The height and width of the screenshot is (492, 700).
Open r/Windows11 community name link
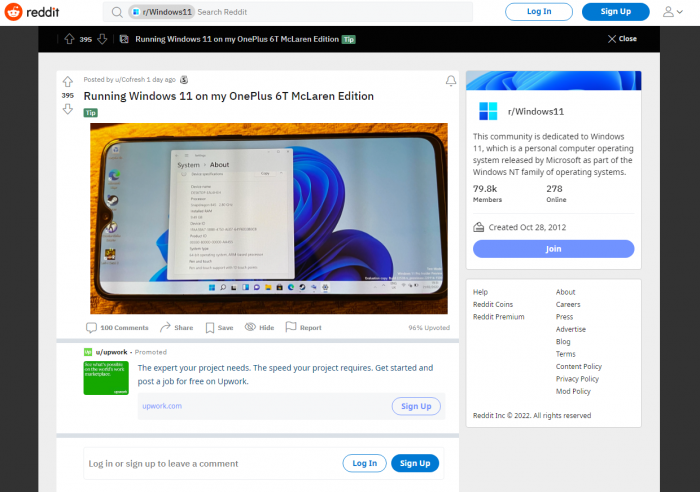(x=536, y=112)
